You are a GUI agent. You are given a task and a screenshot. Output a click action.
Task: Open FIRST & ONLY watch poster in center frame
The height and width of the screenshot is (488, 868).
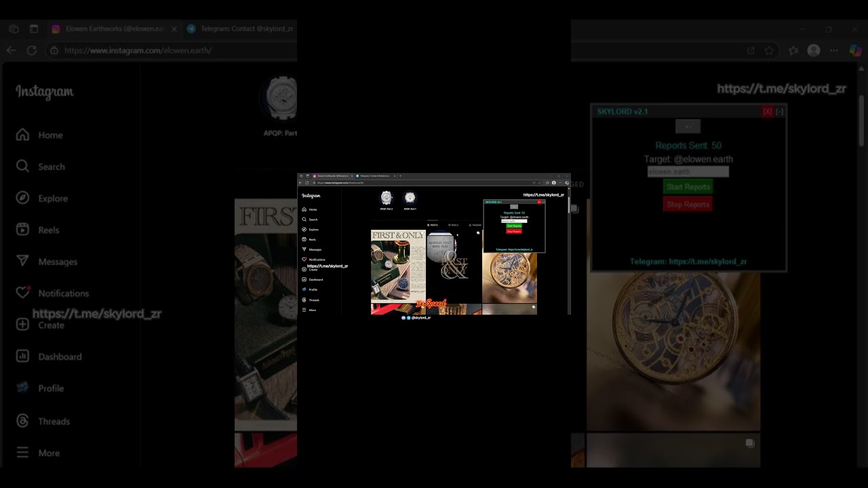(x=398, y=266)
